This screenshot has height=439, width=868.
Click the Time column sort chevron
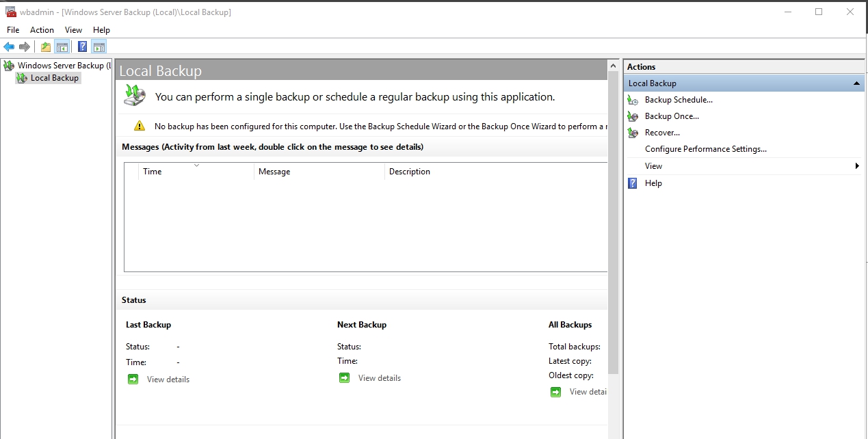point(196,165)
